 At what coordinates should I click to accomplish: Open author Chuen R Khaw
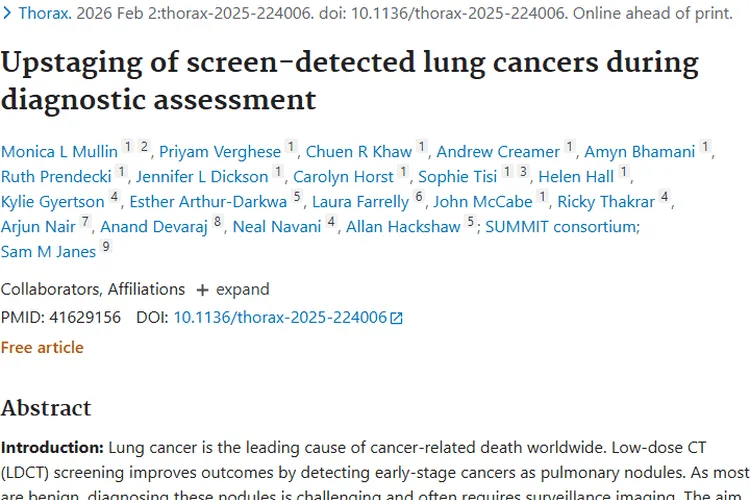coord(358,152)
